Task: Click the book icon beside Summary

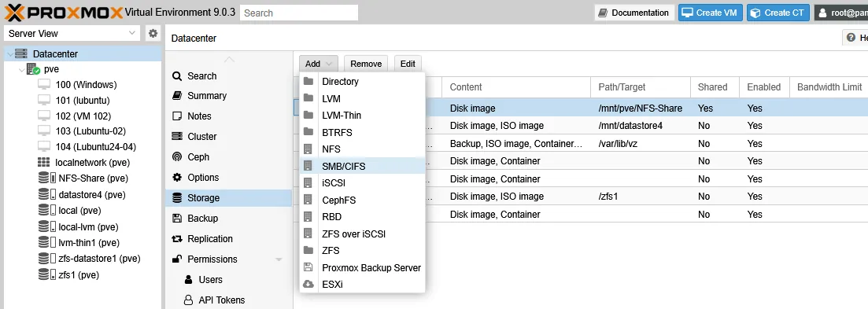Action: coord(177,96)
